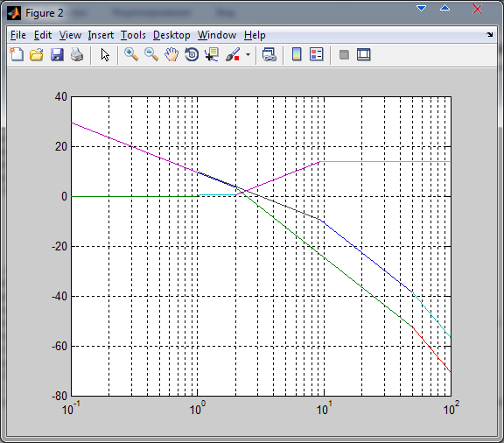Click the dock figure arrow in menu bar
The image size is (504, 443).
click(x=489, y=34)
